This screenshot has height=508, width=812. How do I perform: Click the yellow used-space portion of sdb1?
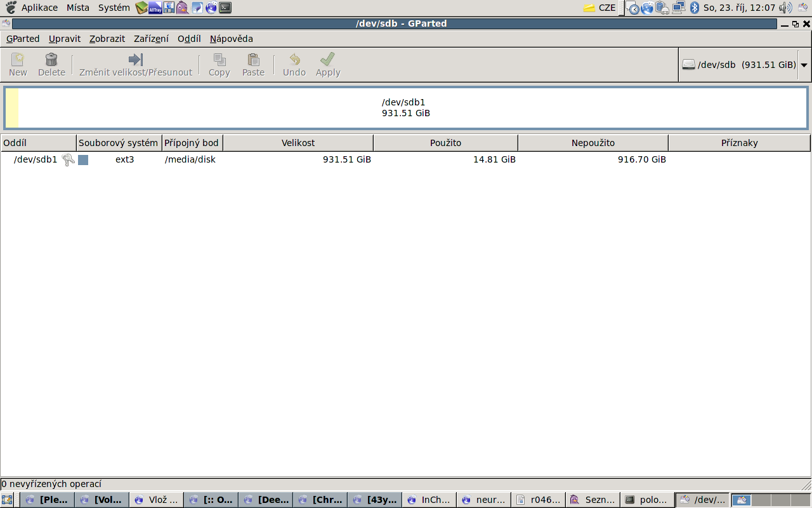click(13, 108)
